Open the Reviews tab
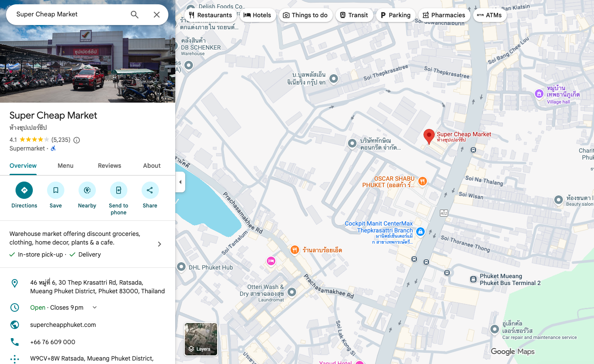This screenshot has width=594, height=364. [x=110, y=166]
